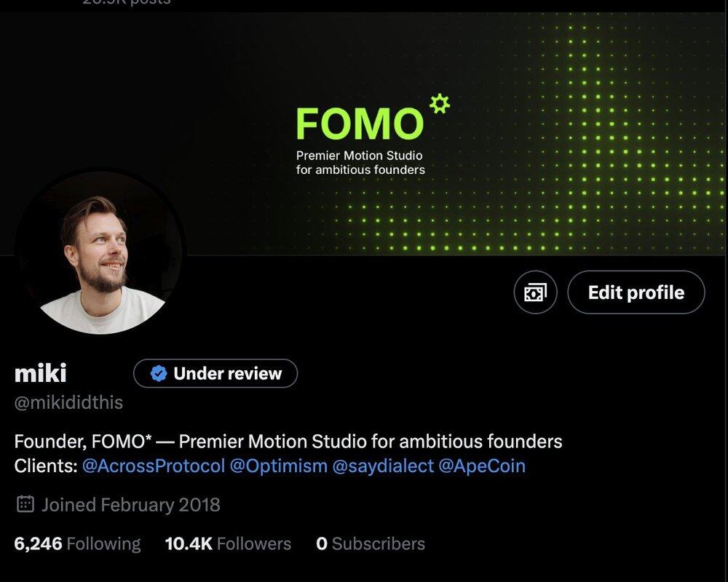
Task: Click the blue verified checkmark badge icon
Action: [x=159, y=373]
